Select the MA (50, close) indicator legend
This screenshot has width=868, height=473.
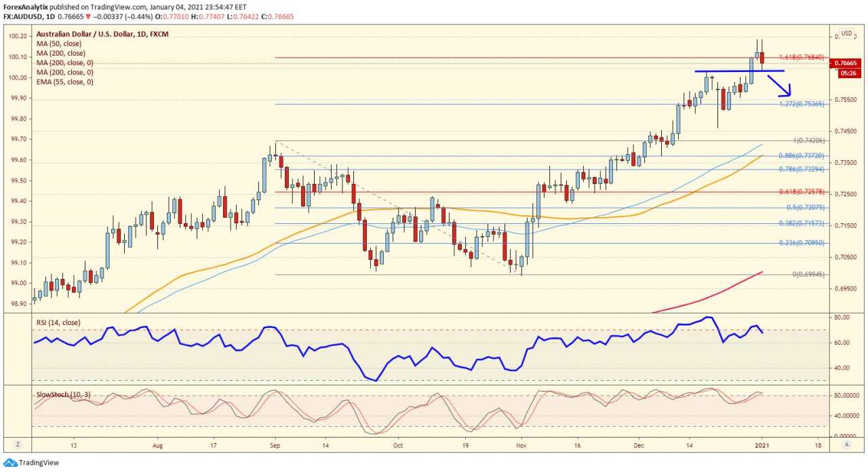pyautogui.click(x=59, y=43)
